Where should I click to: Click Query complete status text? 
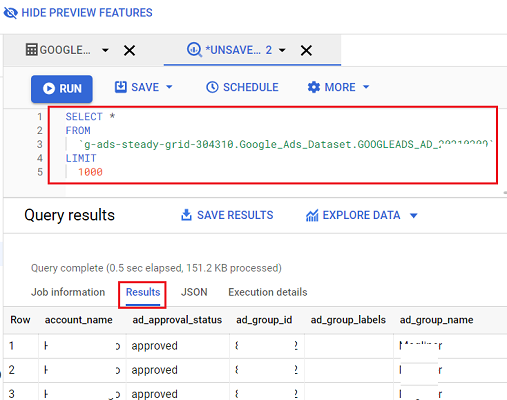tap(156, 268)
